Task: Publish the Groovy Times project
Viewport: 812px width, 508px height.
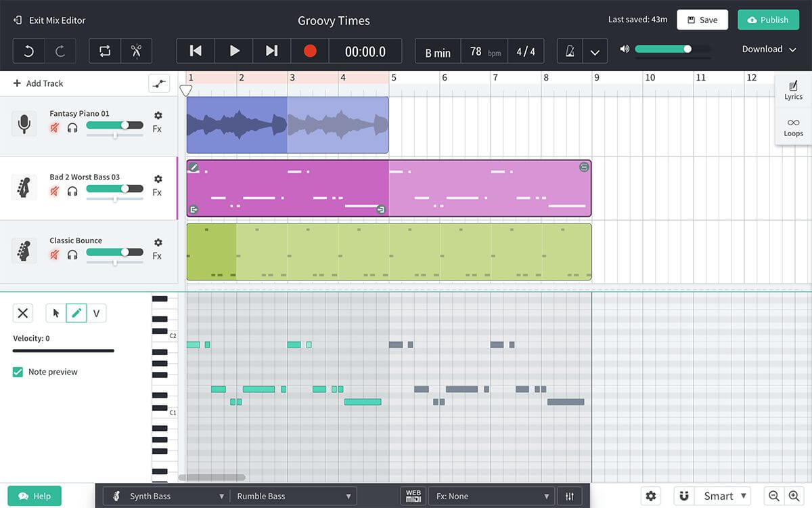Action: pyautogui.click(x=768, y=20)
